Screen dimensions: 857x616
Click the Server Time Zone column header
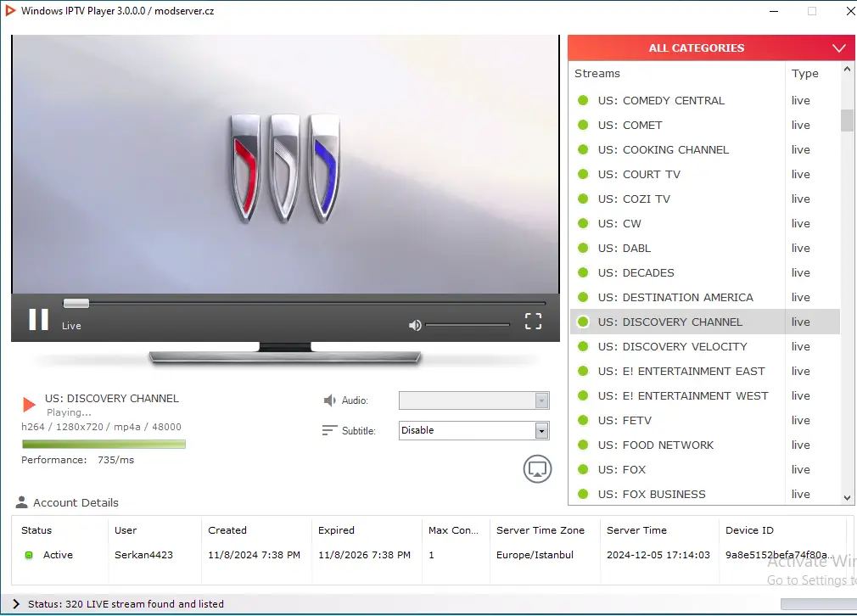[540, 530]
